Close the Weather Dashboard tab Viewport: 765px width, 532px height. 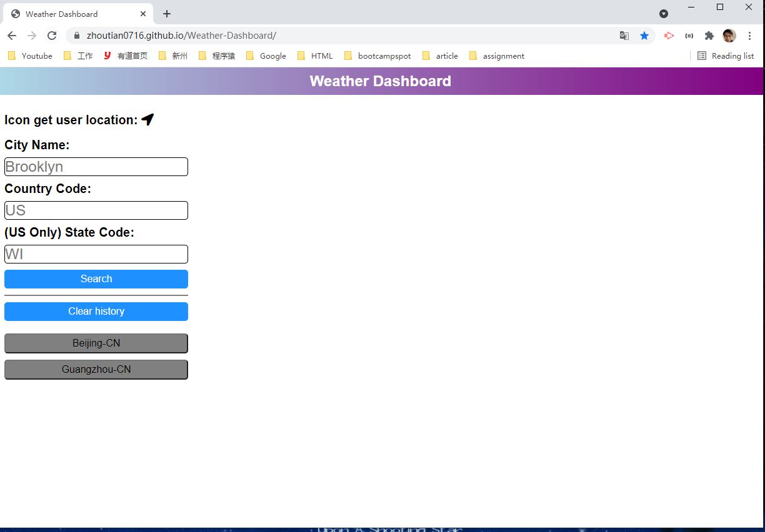143,14
